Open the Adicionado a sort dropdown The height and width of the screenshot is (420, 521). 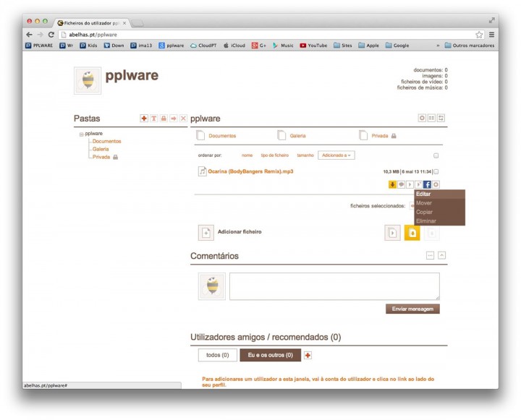coord(336,155)
